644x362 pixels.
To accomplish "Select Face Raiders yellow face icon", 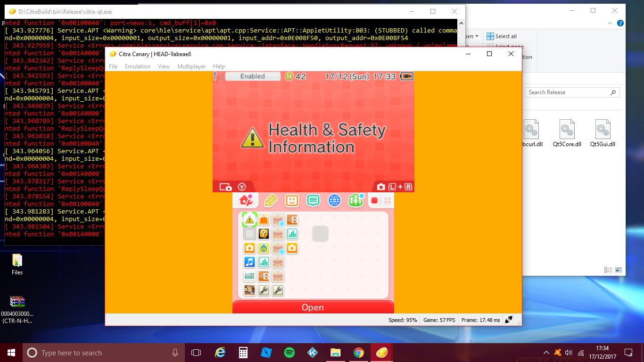I will click(x=264, y=247).
